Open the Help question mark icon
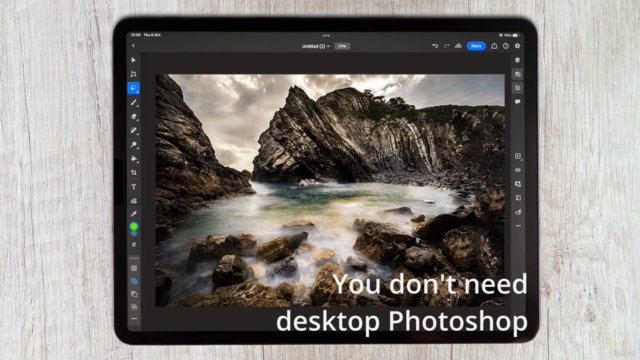 (506, 46)
